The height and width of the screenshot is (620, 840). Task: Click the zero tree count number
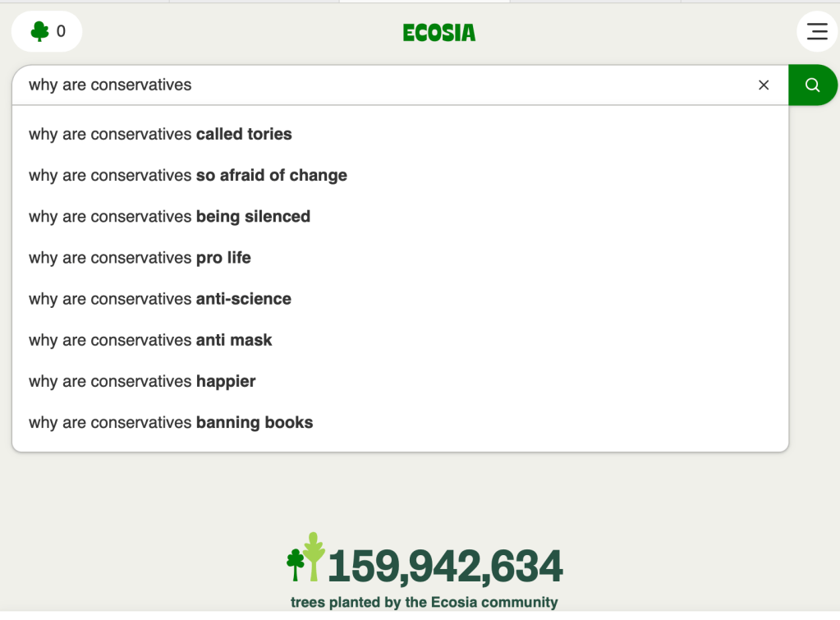(61, 32)
